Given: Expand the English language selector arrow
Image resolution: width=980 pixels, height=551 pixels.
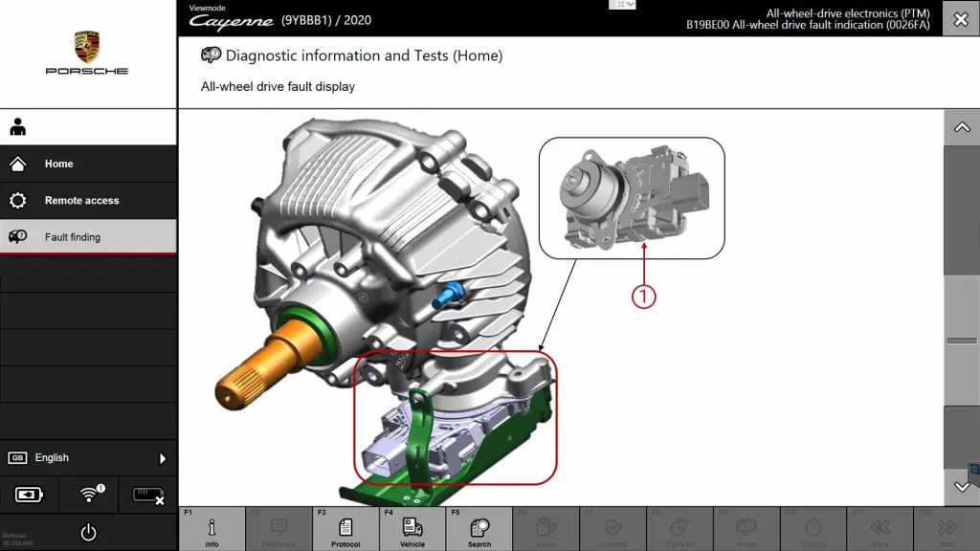Looking at the screenshot, I should (163, 458).
